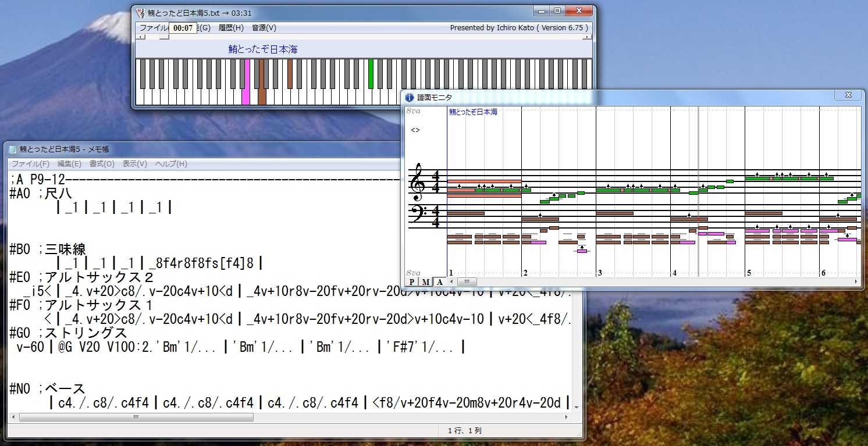This screenshot has width=868, height=446.
Task: Click the '#G0 ;ストリングス' line in Notepad
Action: [x=69, y=333]
